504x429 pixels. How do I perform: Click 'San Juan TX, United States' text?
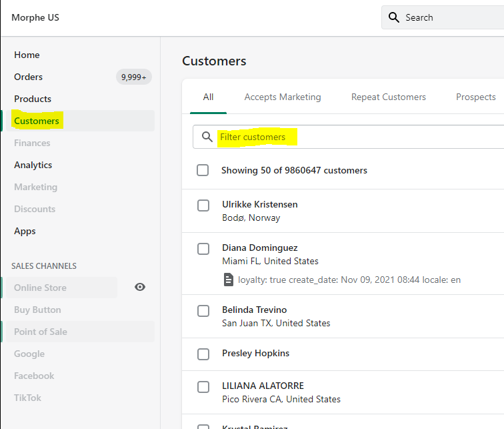(276, 323)
